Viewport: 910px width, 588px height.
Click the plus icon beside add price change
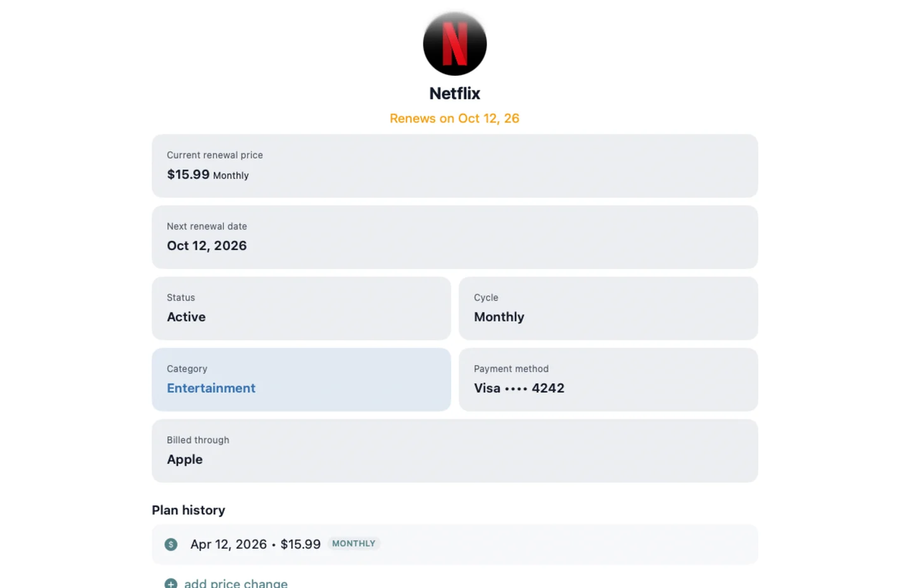click(x=171, y=584)
